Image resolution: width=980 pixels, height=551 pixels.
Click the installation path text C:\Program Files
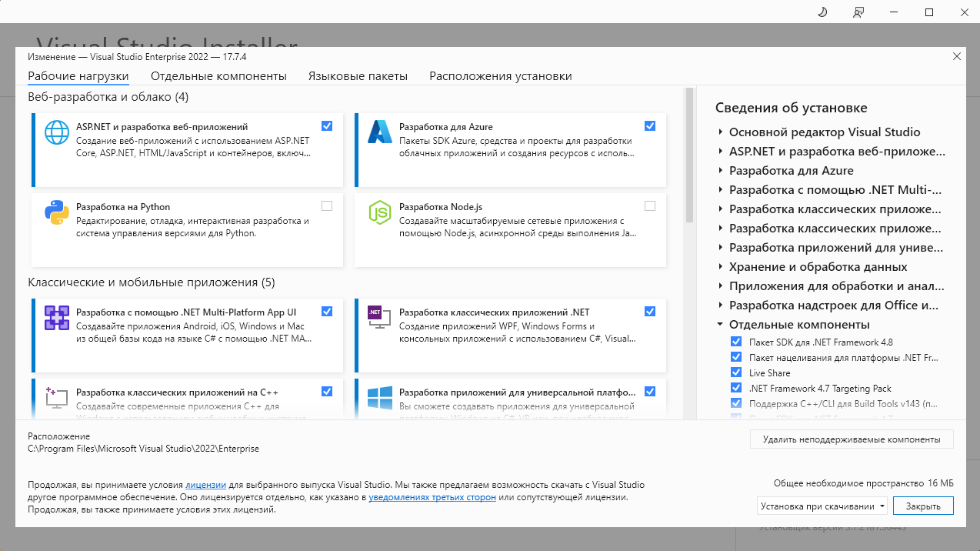(143, 448)
